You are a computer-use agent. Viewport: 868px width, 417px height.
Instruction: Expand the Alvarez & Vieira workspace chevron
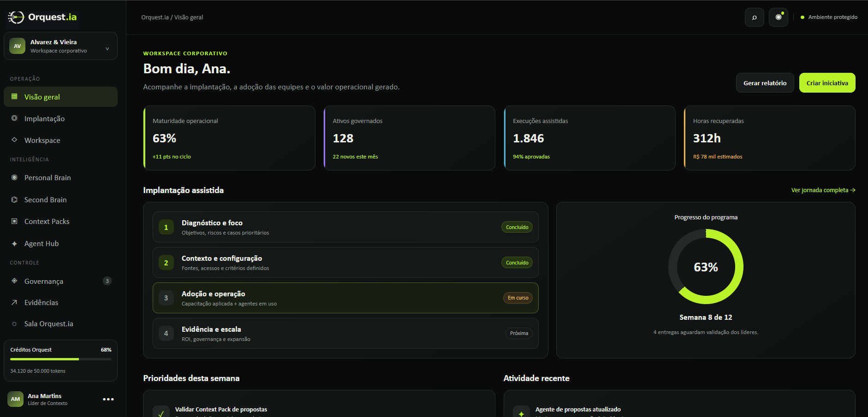[x=107, y=49]
